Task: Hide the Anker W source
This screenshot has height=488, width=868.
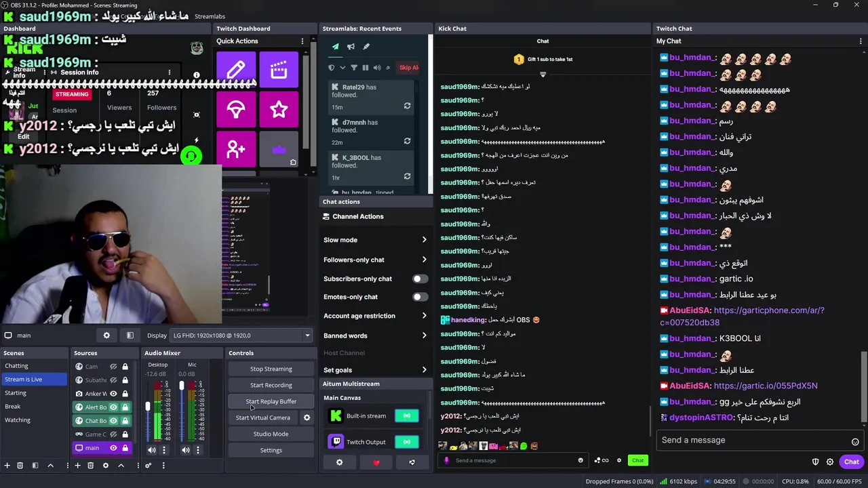Action: 113,394
